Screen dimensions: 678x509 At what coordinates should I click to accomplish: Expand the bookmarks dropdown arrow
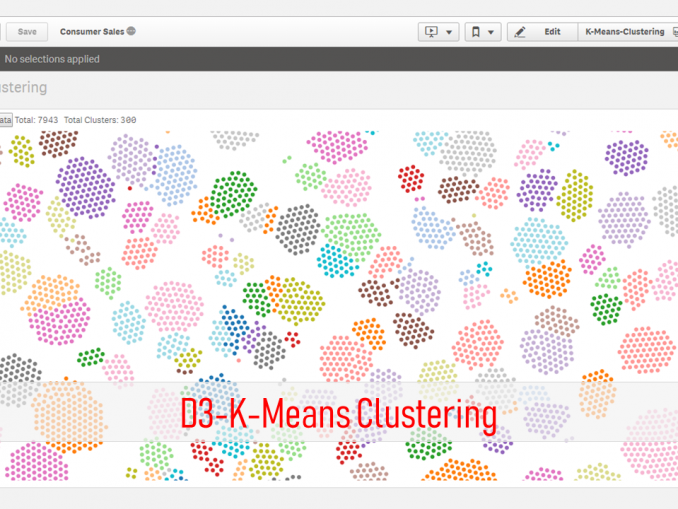click(491, 32)
